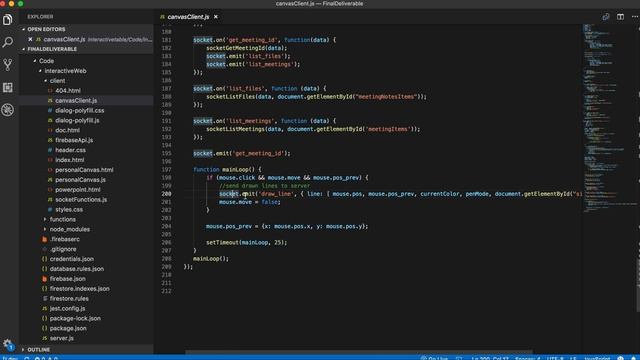Open doc.html file
Image resolution: width=640 pixels, height=360 pixels.
pyautogui.click(x=67, y=130)
